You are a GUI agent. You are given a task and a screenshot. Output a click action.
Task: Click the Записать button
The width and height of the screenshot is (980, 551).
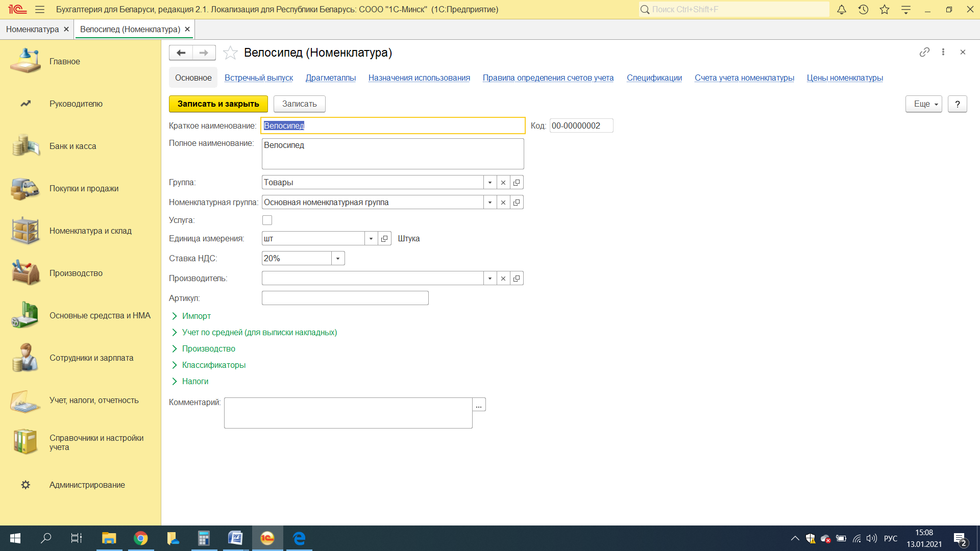[300, 104]
